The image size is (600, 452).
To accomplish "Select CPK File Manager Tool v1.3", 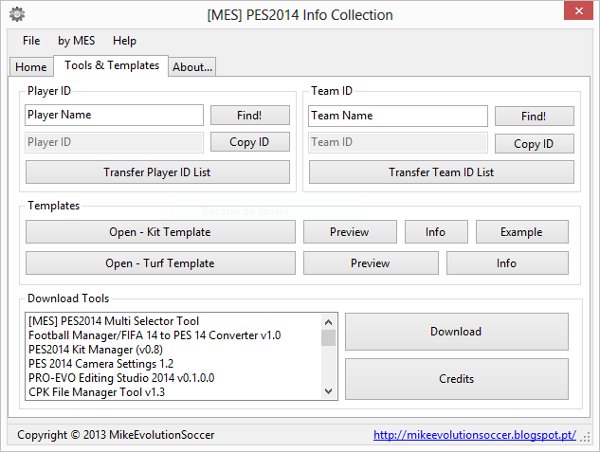I will 174,392.
